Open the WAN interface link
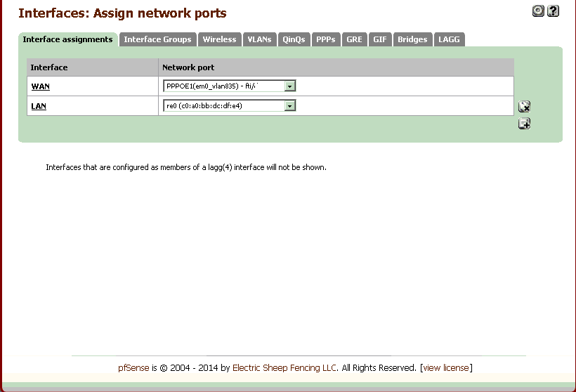 [40, 86]
